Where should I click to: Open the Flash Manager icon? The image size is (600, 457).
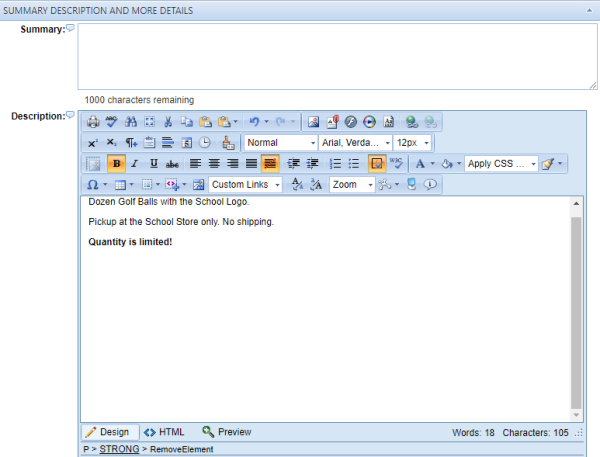click(351, 122)
